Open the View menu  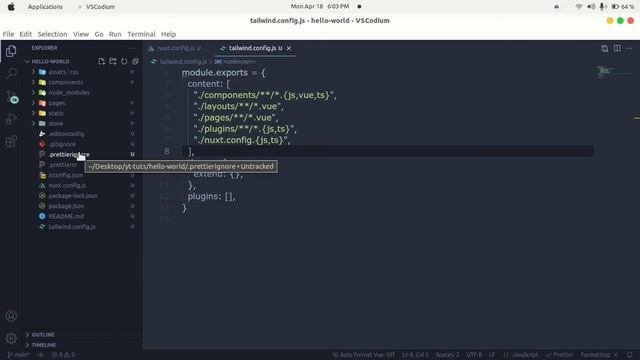tap(81, 34)
